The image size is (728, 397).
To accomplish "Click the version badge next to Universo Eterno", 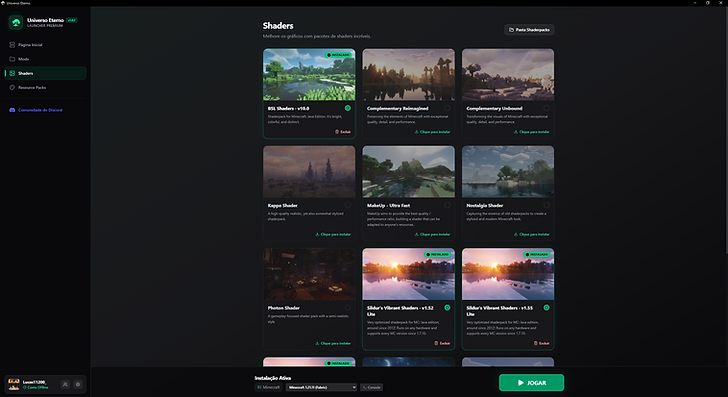I will (x=72, y=20).
